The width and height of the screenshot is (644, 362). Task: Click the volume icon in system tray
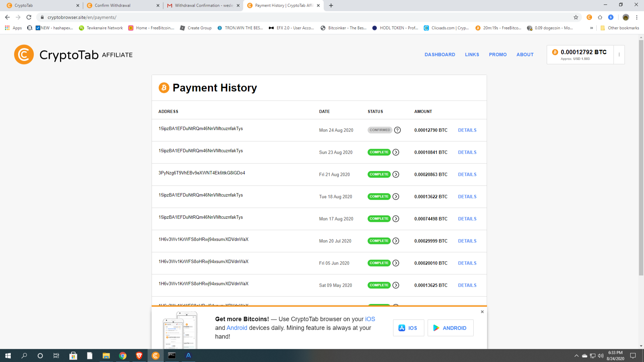(x=600, y=356)
